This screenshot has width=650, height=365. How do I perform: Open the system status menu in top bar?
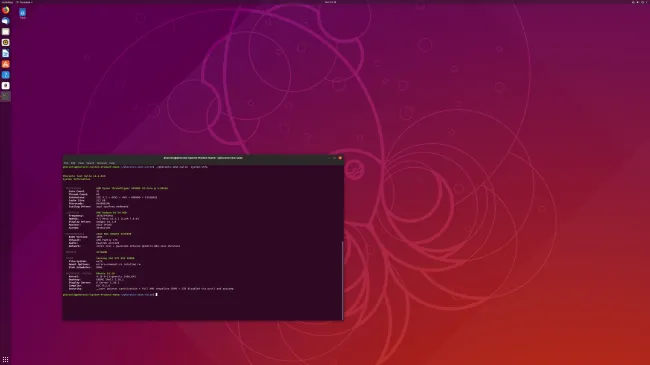tap(640, 2)
